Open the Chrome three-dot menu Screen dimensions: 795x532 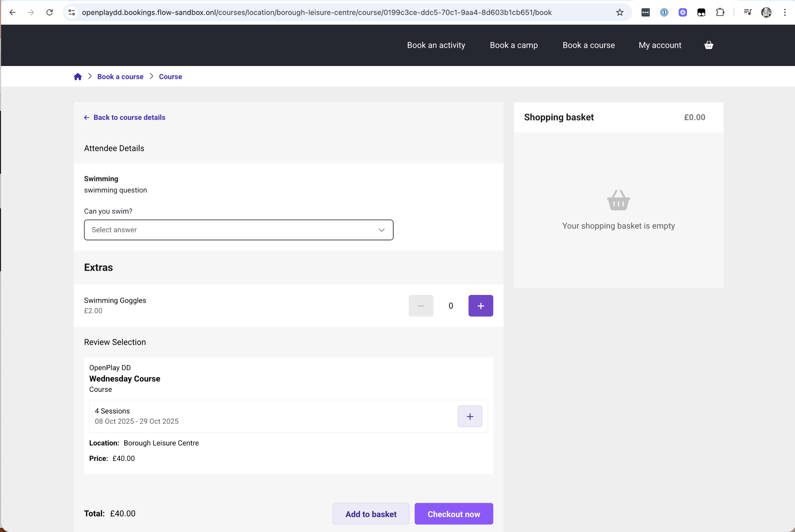click(785, 13)
